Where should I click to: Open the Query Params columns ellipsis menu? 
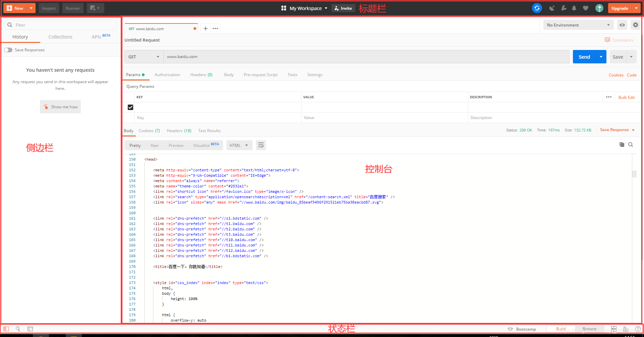(609, 97)
